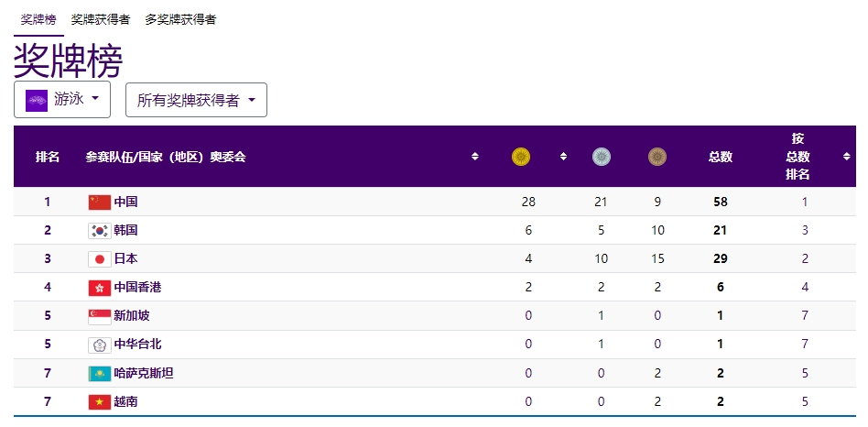This screenshot has width=868, height=427.
Task: Click the China flag icon
Action: coord(99,202)
